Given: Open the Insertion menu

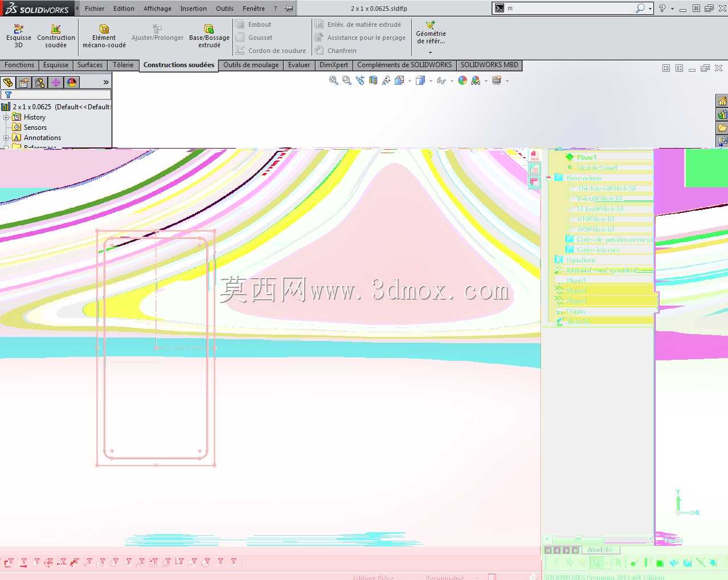Looking at the screenshot, I should 194,9.
